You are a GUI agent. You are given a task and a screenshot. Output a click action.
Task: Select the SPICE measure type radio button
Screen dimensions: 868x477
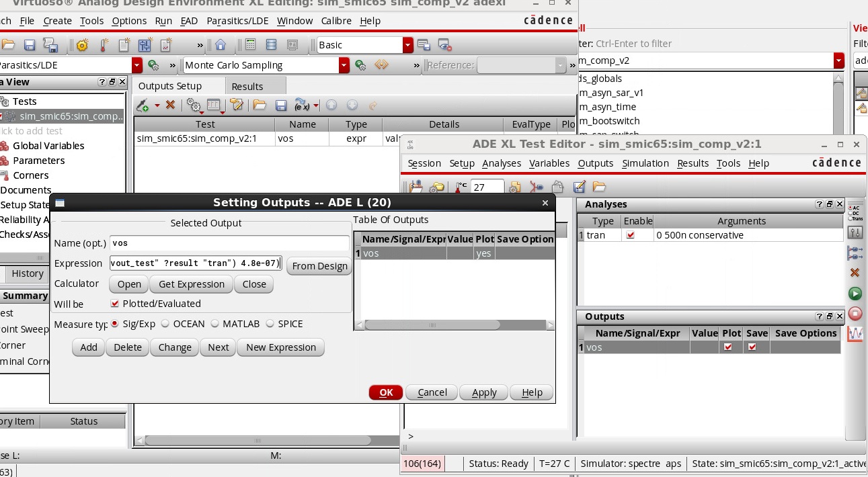tap(270, 324)
